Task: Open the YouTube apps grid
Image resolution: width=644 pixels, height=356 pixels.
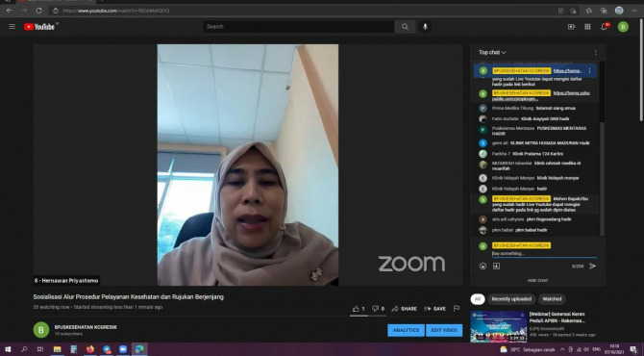Action: click(x=587, y=27)
